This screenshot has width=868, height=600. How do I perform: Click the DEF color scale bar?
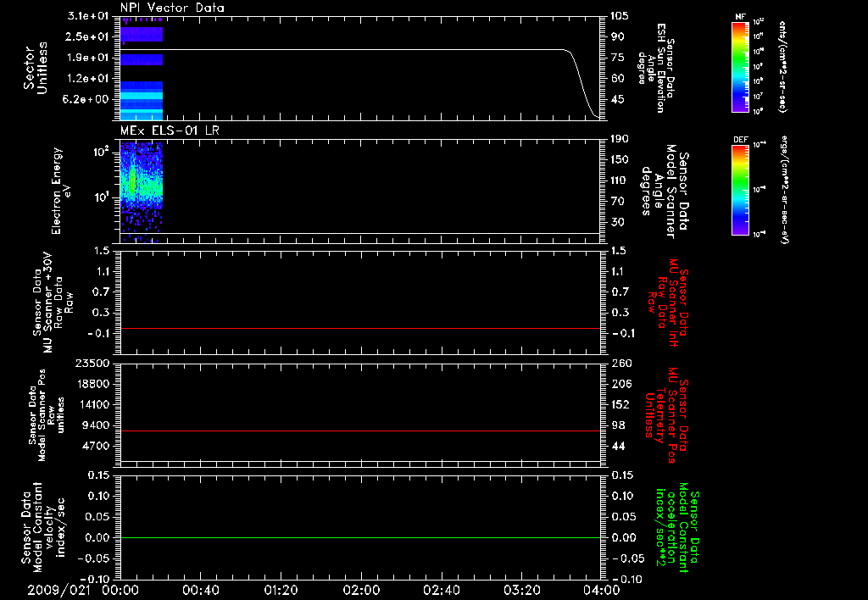[x=741, y=190]
